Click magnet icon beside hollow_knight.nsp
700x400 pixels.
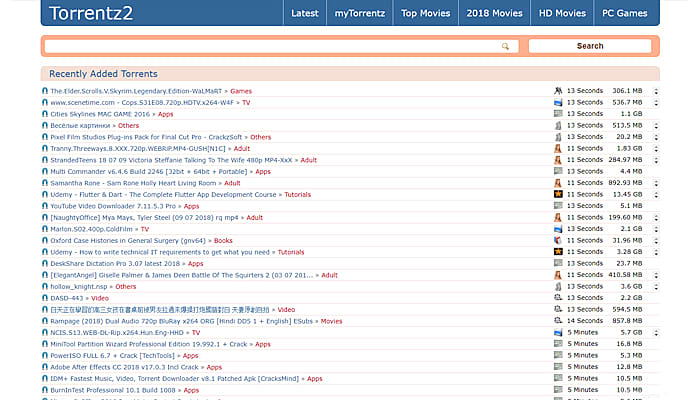click(45, 287)
